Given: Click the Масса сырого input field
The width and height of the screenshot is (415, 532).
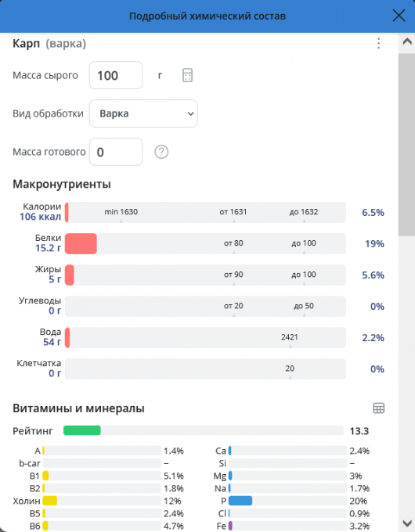Looking at the screenshot, I should (116, 75).
